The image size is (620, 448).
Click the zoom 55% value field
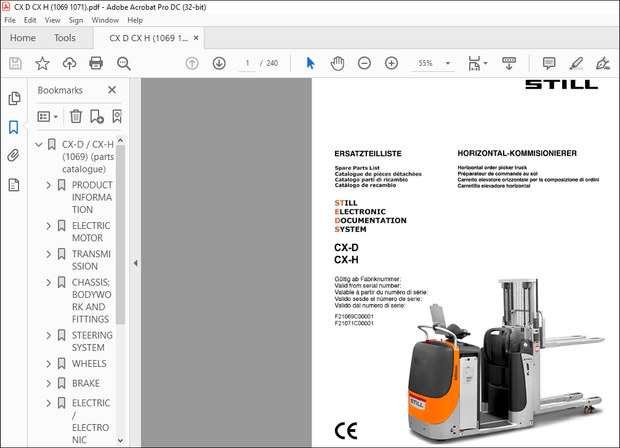pyautogui.click(x=425, y=63)
